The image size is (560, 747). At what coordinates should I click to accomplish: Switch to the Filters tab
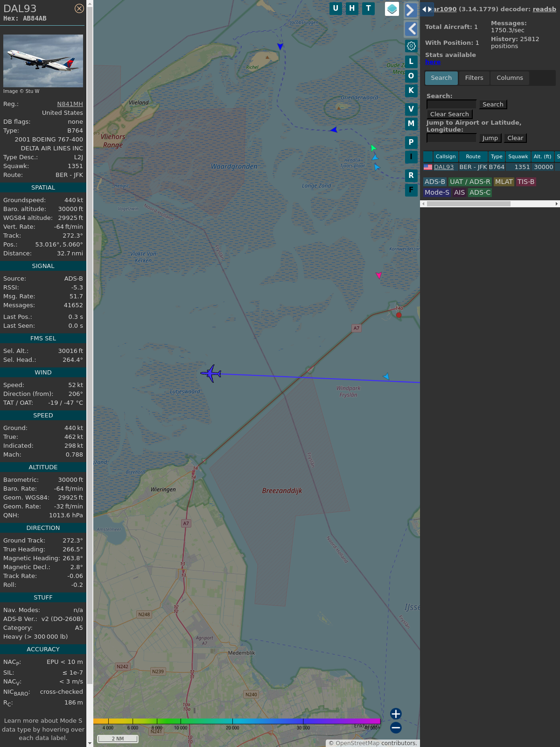474,78
